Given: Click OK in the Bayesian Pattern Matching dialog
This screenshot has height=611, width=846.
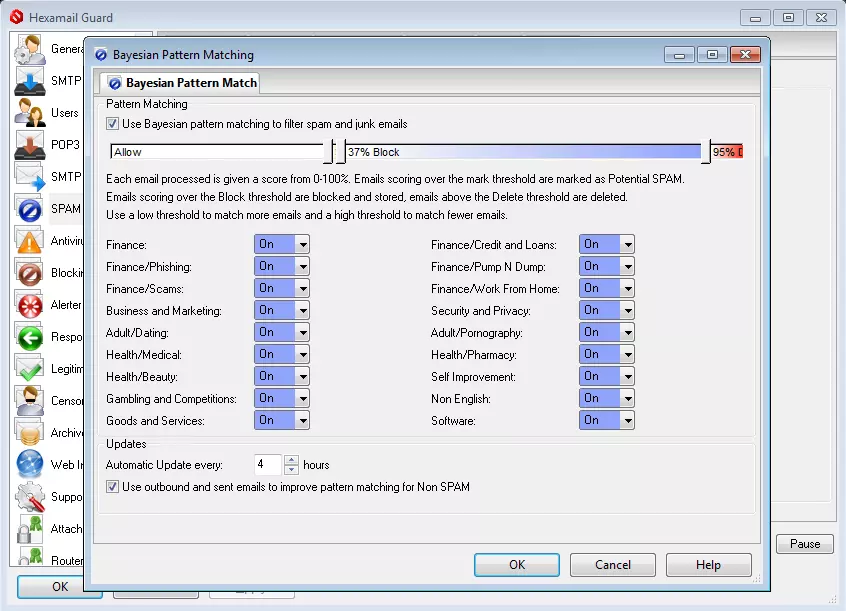Looking at the screenshot, I should coord(516,565).
